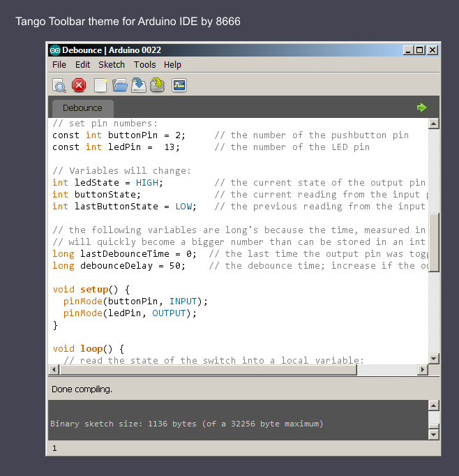Click the Arduino logo in title bar

coord(55,50)
